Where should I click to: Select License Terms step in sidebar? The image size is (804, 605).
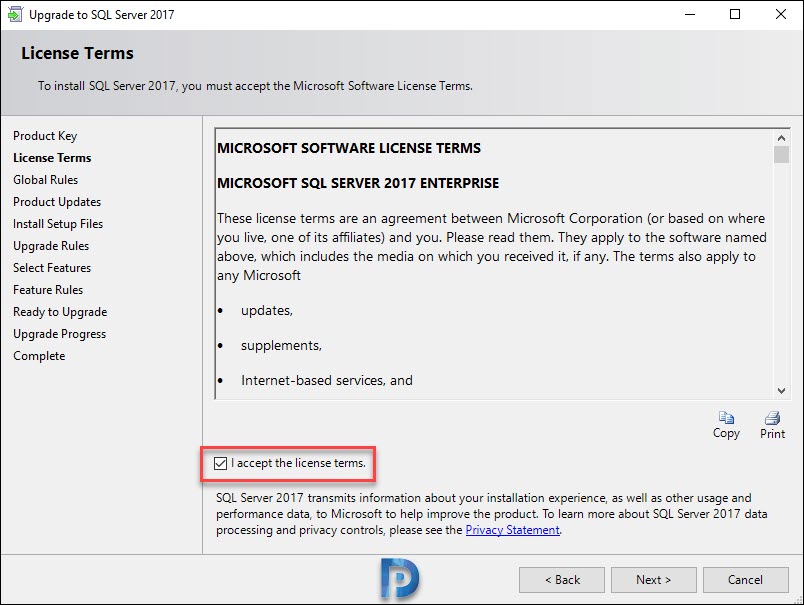(x=52, y=158)
